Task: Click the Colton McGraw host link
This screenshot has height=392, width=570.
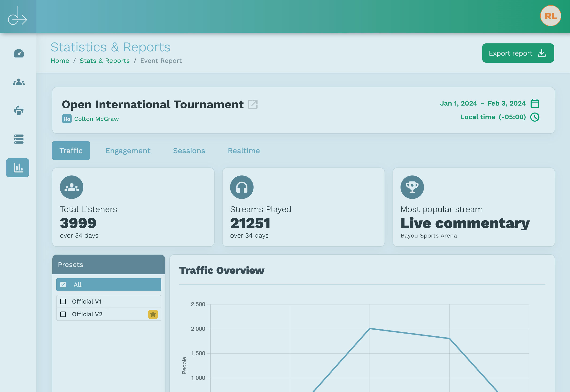Action: click(x=96, y=119)
